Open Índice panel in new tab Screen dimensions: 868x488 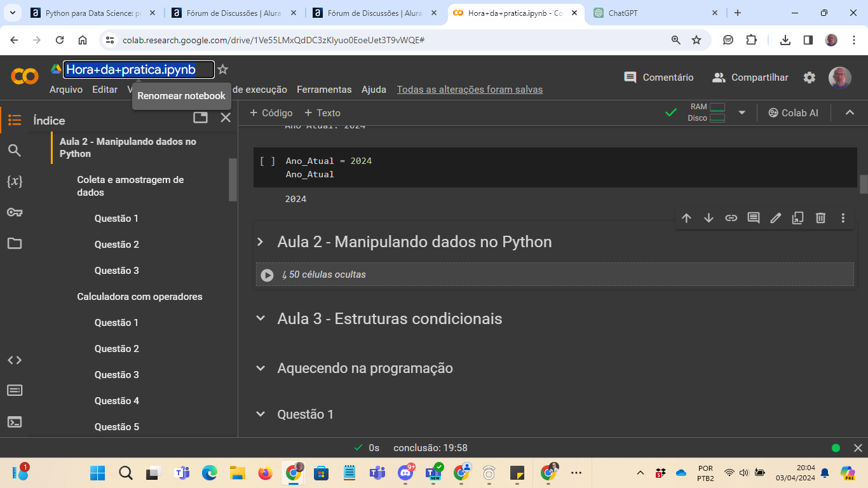coord(200,118)
